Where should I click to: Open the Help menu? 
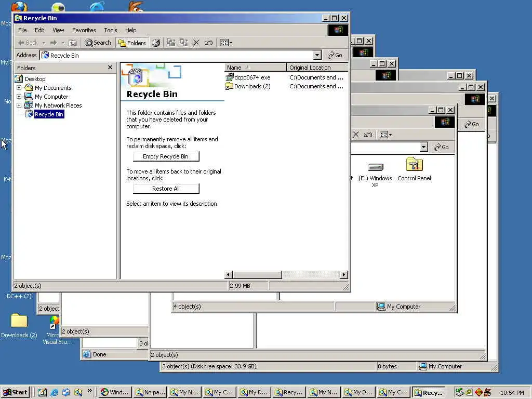130,30
